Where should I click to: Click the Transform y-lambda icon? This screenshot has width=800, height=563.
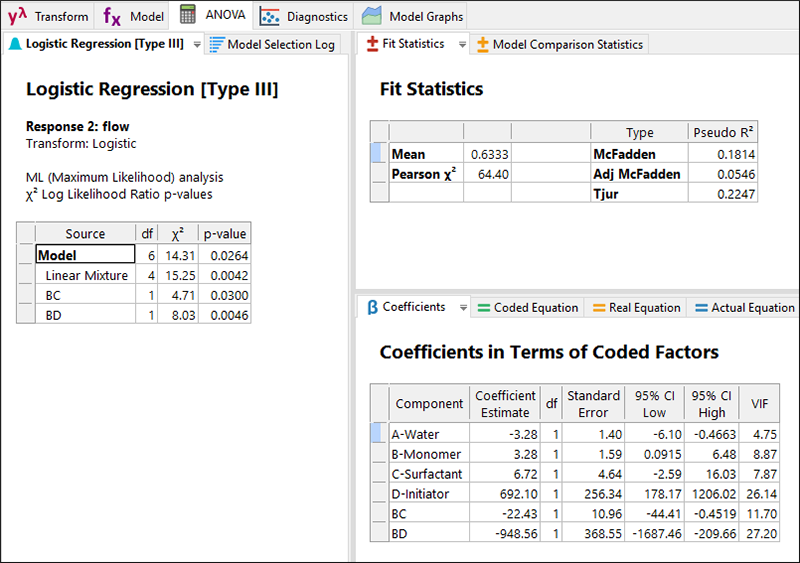click(x=17, y=16)
